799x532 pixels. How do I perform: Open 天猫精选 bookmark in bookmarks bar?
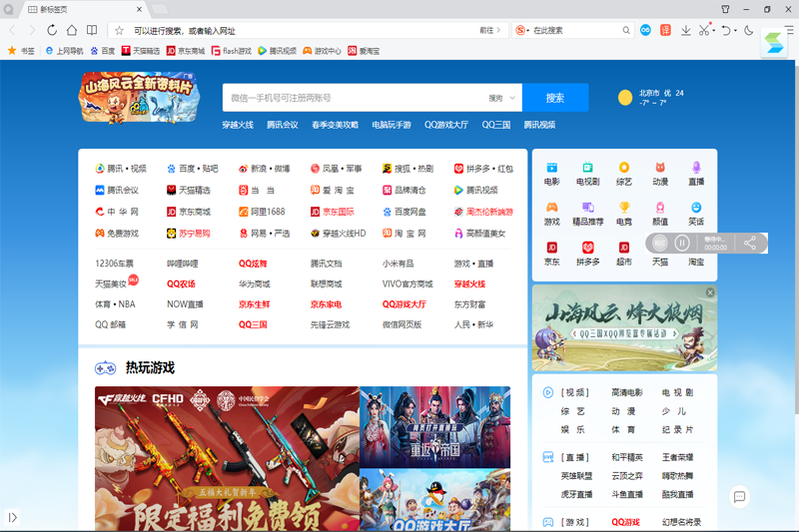click(x=141, y=51)
